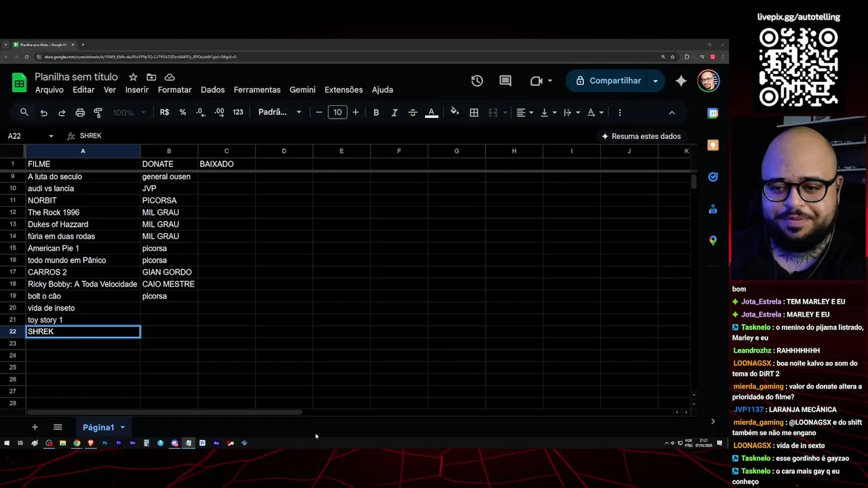Format as currency R$
The height and width of the screenshot is (488, 868).
point(165,113)
